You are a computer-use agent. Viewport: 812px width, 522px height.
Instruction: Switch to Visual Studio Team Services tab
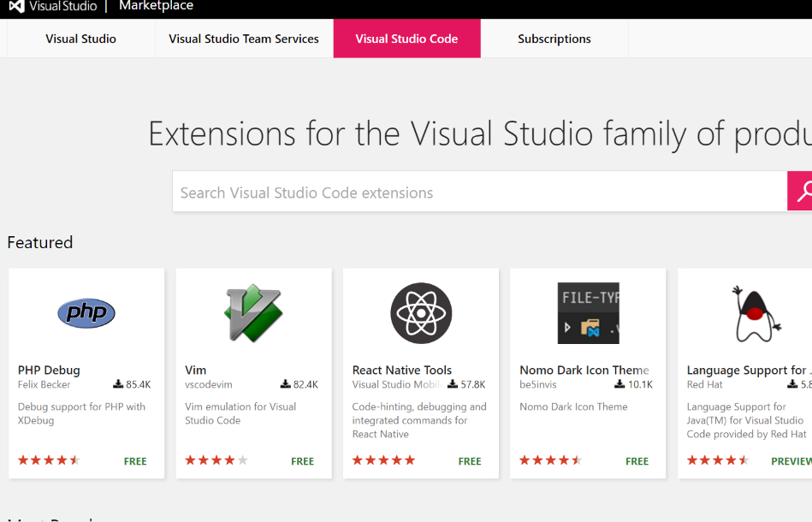(x=244, y=39)
